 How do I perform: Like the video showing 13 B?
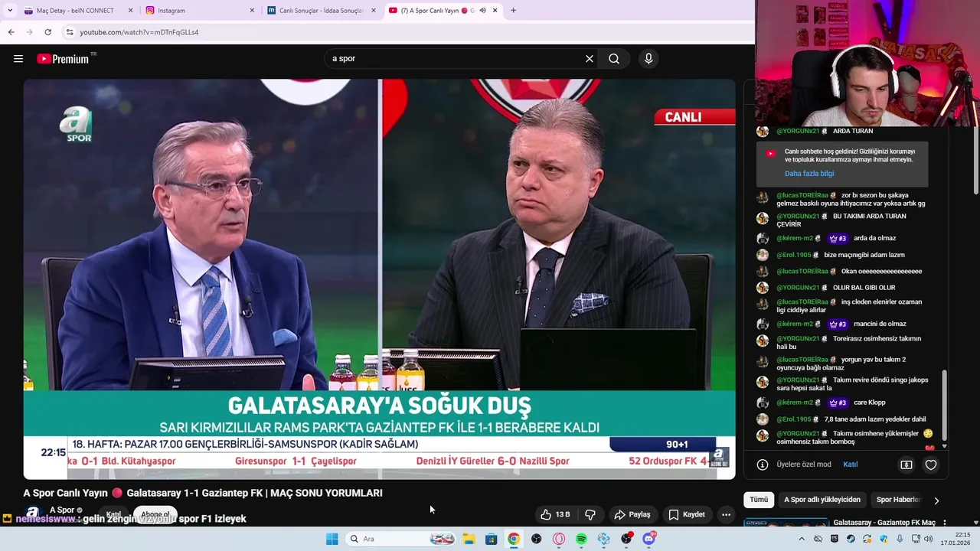tap(555, 514)
